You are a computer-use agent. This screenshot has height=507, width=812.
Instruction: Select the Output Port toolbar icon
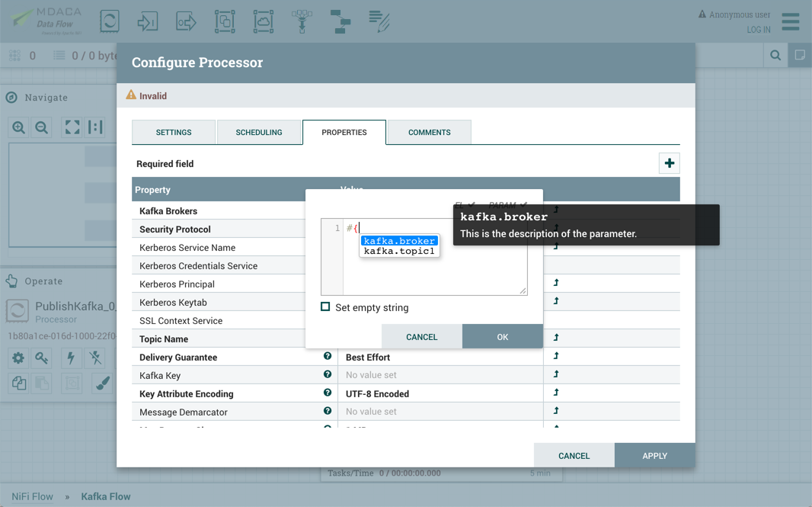click(x=186, y=21)
